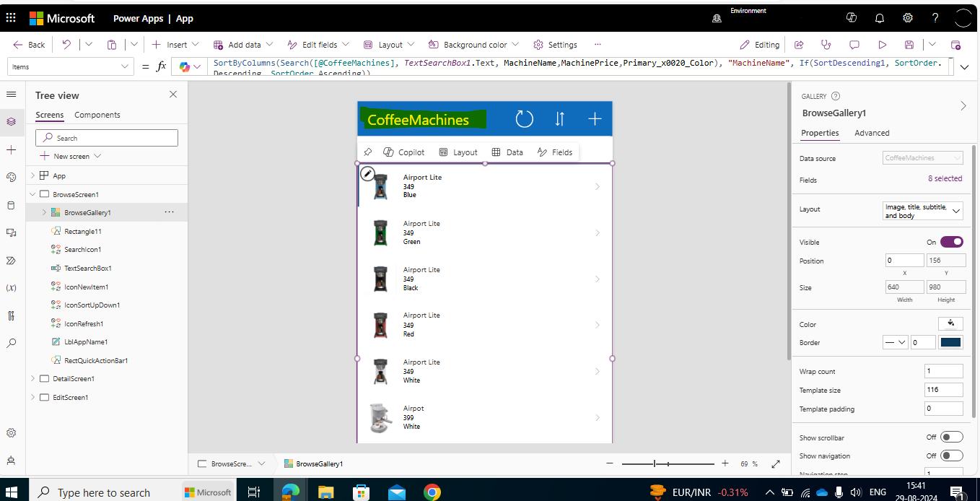Click the Save disk icon

point(909,45)
